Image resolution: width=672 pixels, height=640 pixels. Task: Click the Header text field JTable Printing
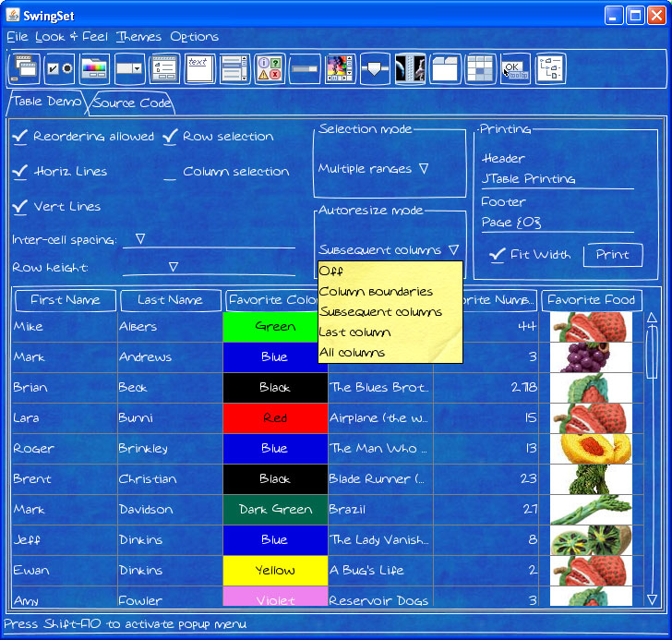[557, 179]
